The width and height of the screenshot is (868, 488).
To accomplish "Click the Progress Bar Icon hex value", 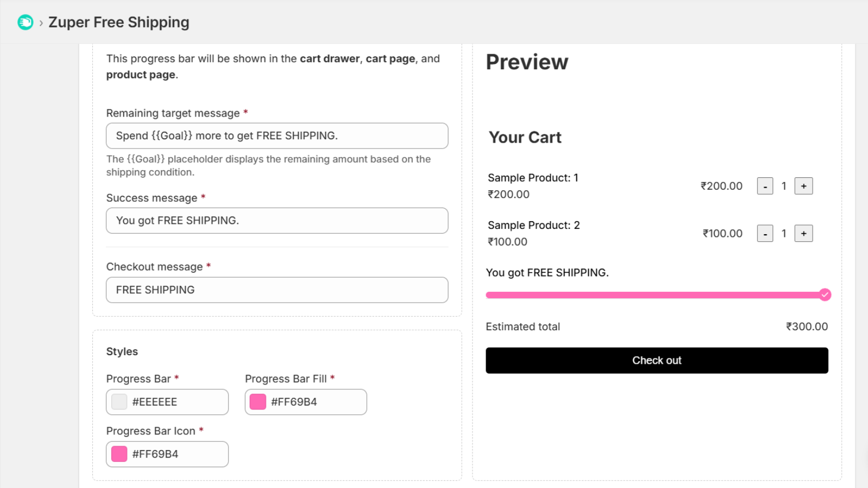I will pos(155,454).
